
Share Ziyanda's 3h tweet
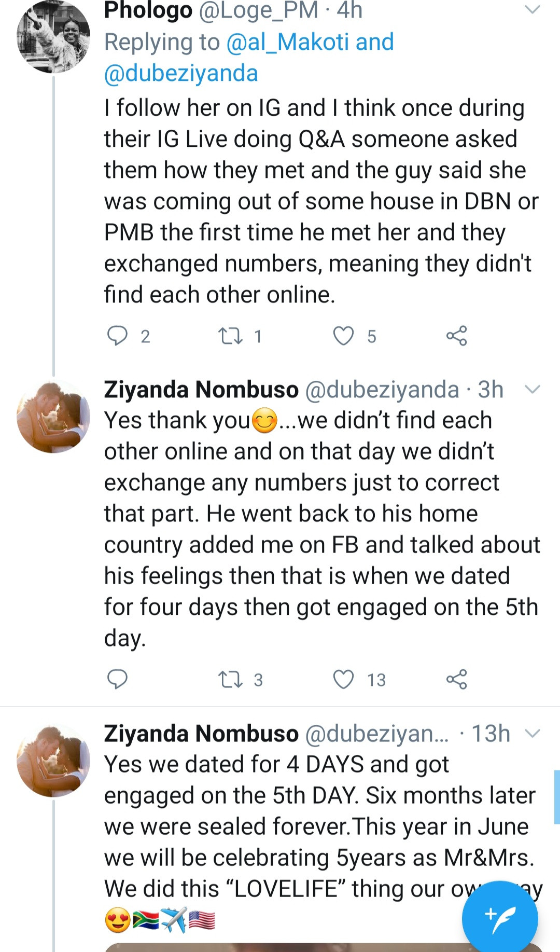click(456, 679)
